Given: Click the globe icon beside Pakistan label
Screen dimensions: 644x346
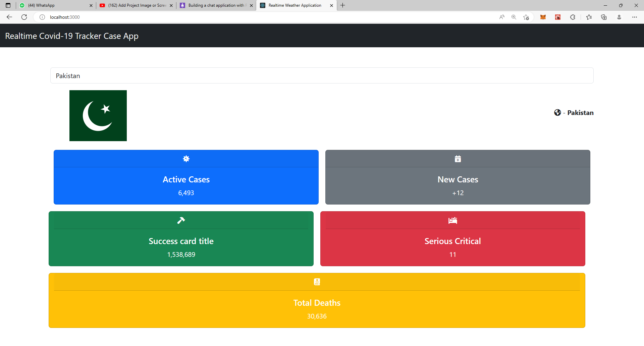Looking at the screenshot, I should [557, 113].
